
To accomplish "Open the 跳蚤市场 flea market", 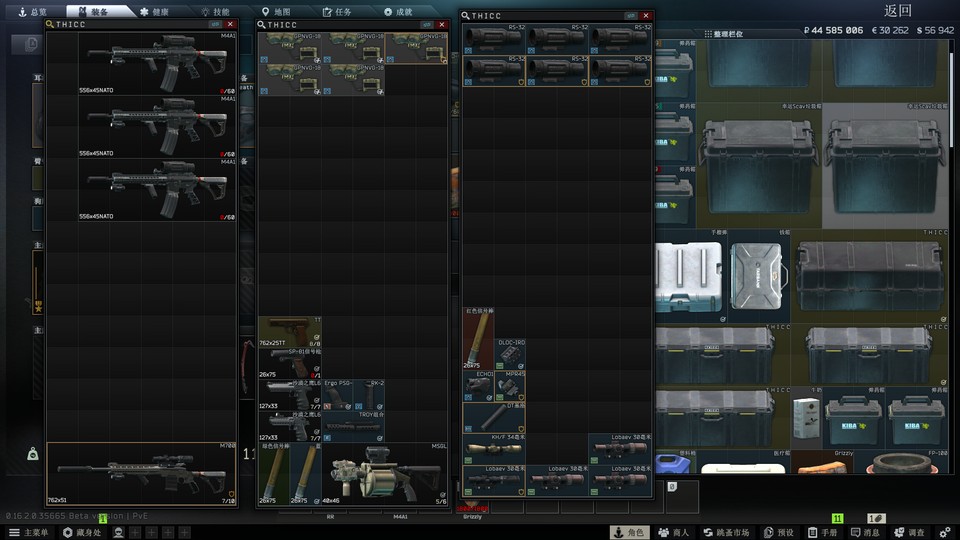I will click(x=726, y=533).
